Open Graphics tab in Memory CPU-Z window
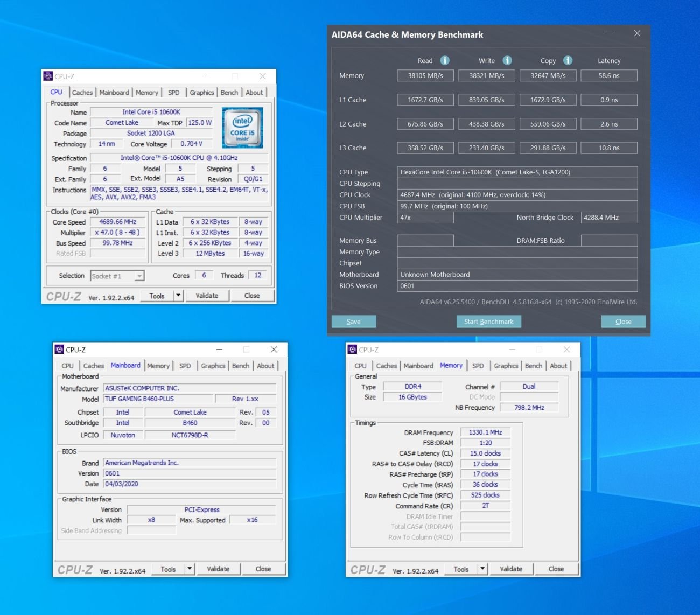The image size is (700, 615). point(506,366)
